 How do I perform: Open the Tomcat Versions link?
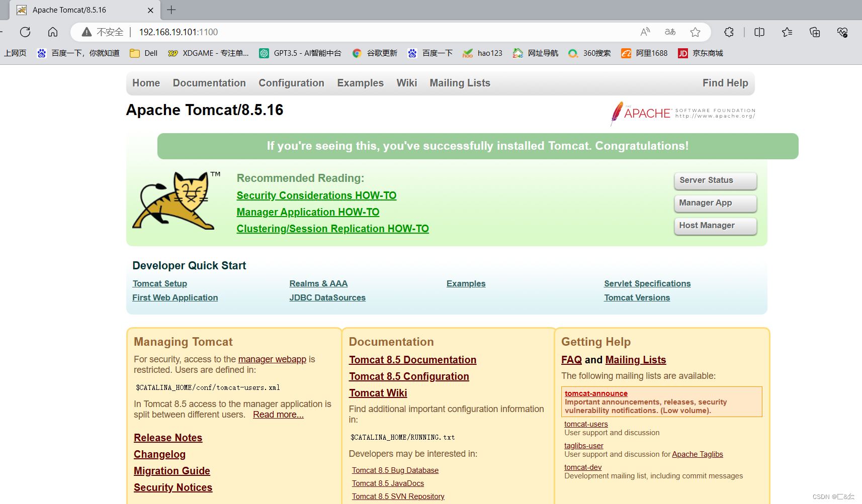(x=637, y=298)
